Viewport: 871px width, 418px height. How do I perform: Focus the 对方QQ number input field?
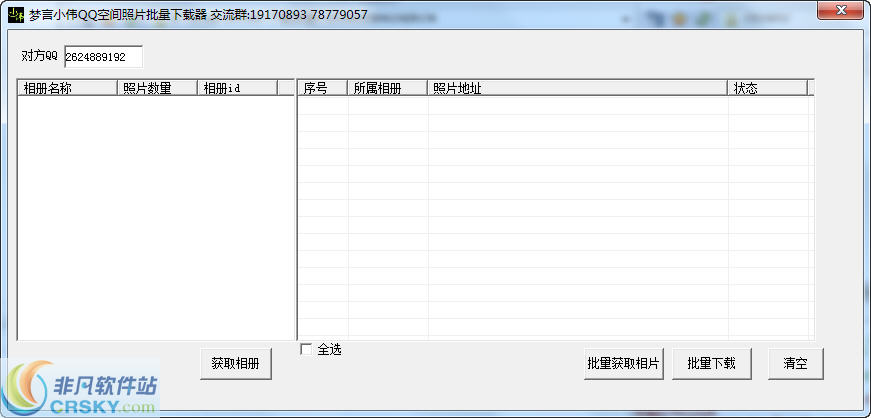coord(103,57)
